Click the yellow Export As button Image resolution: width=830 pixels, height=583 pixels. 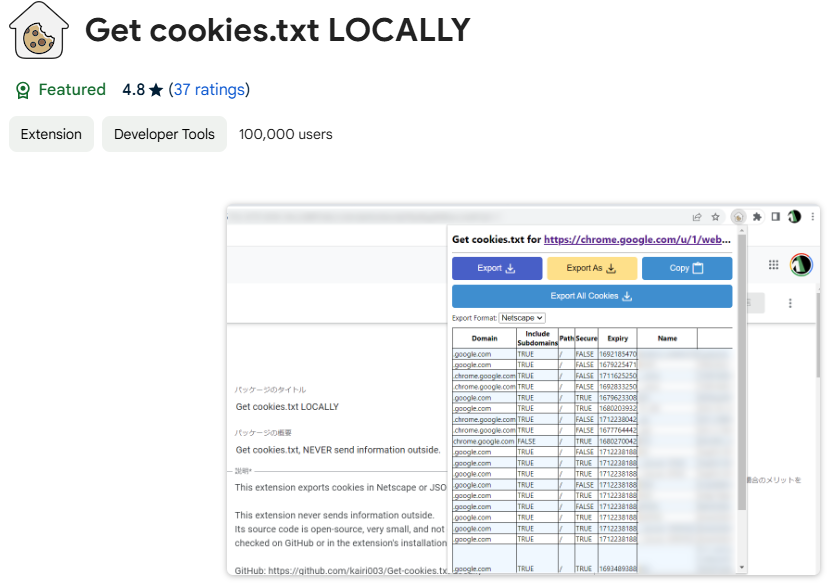point(592,268)
